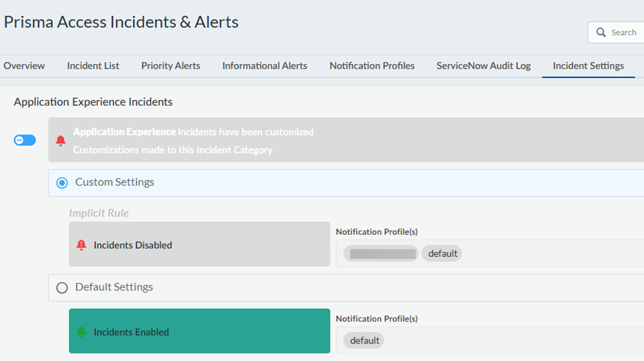Open the Overview tab

point(24,66)
